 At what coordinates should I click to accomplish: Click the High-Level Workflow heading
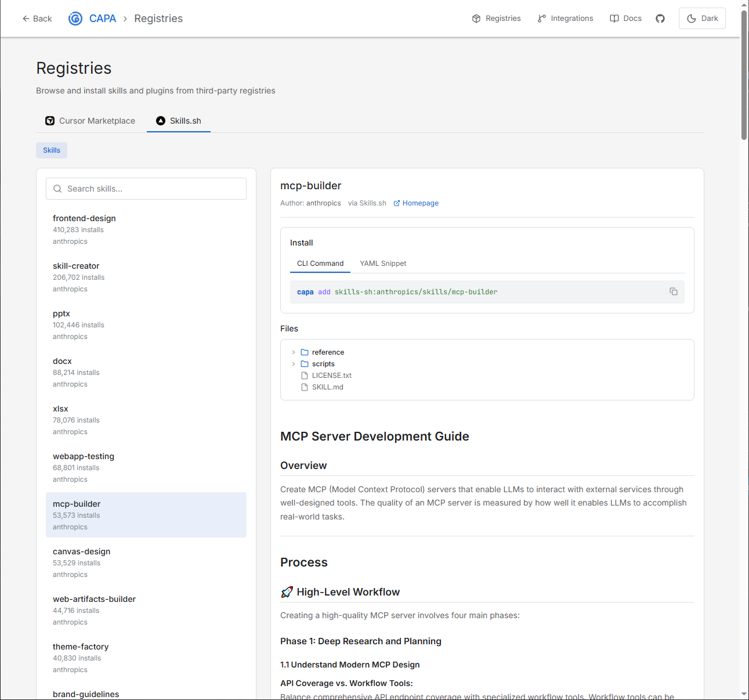348,592
